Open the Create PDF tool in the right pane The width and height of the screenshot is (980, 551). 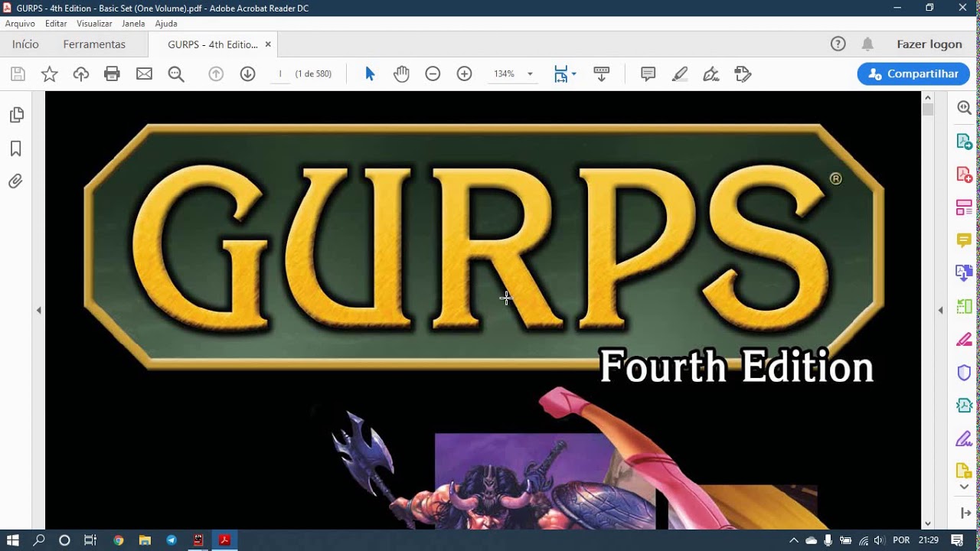(x=964, y=174)
